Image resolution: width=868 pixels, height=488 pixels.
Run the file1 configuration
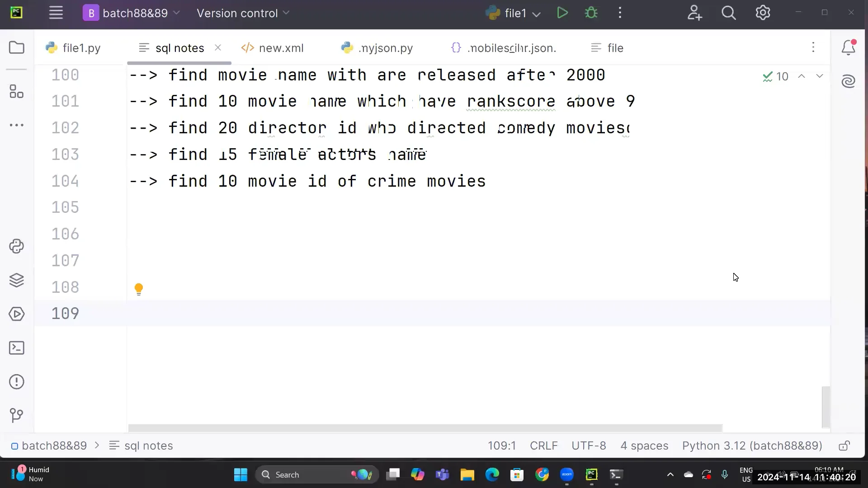pos(562,13)
